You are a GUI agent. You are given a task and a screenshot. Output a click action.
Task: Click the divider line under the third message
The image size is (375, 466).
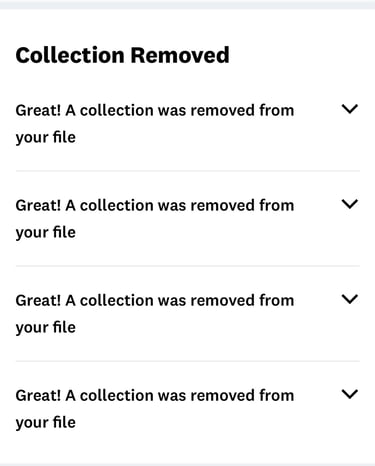pos(188,361)
